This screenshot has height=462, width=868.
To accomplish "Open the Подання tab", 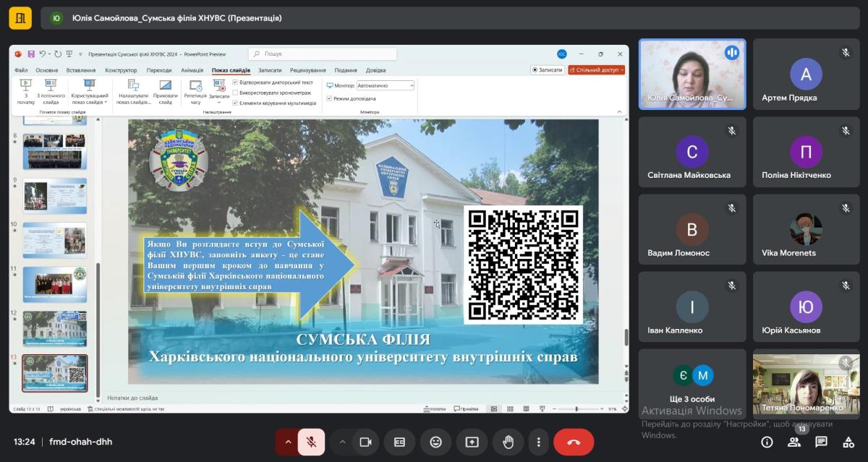I will pyautogui.click(x=346, y=70).
